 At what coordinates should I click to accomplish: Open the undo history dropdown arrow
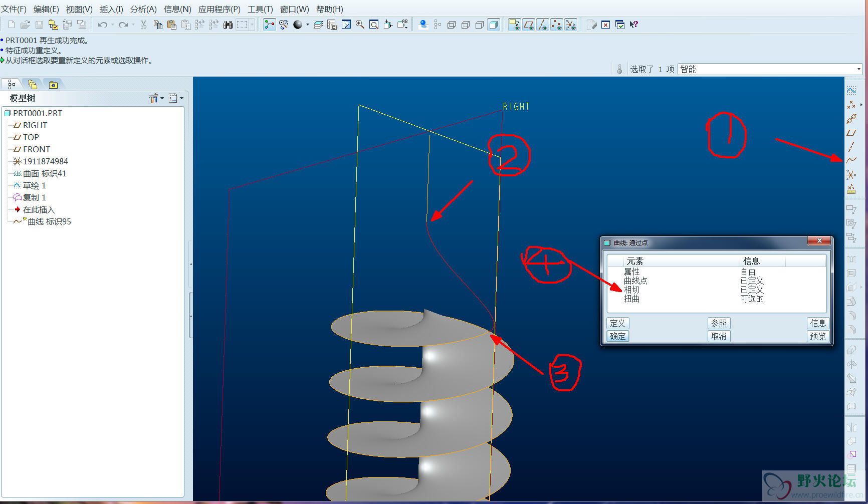pos(113,25)
